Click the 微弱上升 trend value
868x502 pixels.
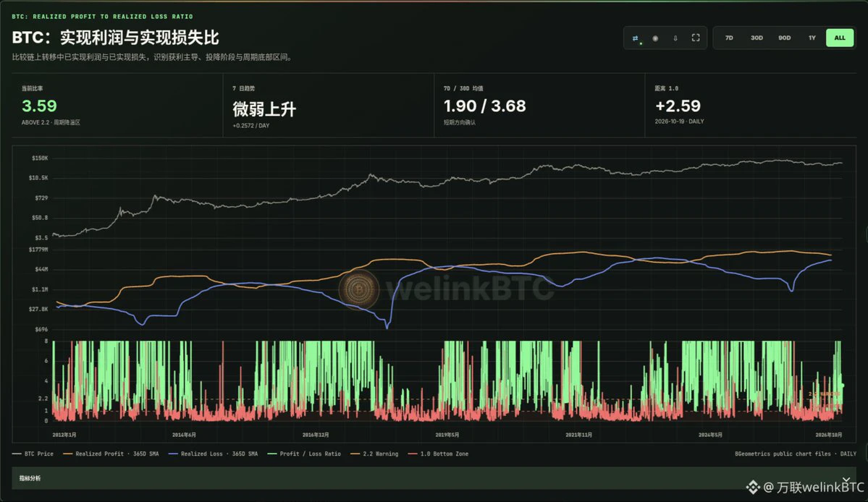point(264,109)
